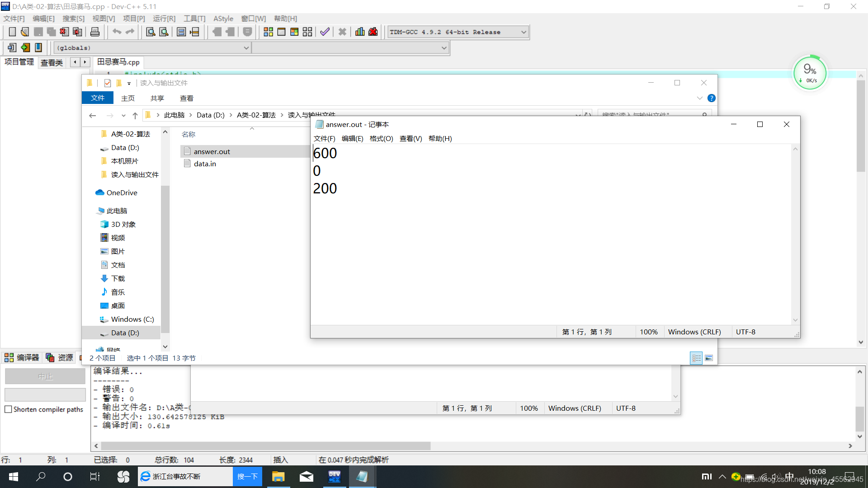868x488 pixels.
Task: Create a new source file in Dev-C++ toolbar
Action: 12,32
